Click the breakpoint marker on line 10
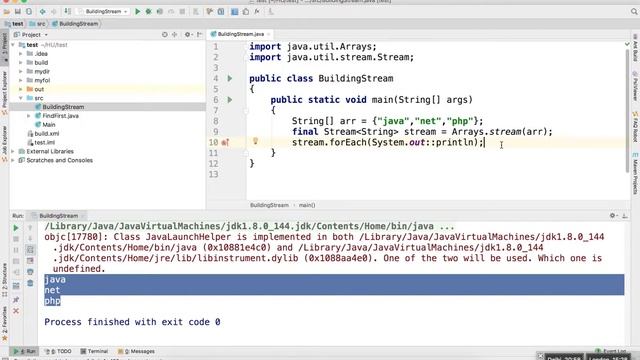 pos(225,142)
